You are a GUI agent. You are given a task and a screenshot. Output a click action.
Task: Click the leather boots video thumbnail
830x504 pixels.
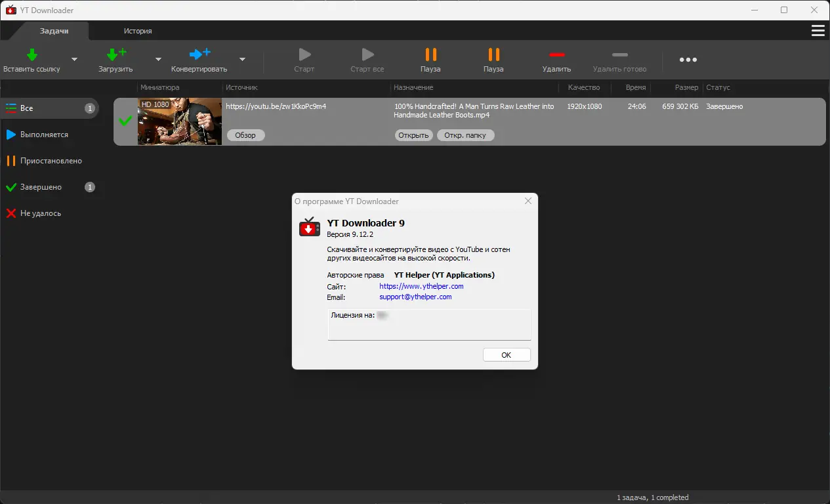pos(179,121)
